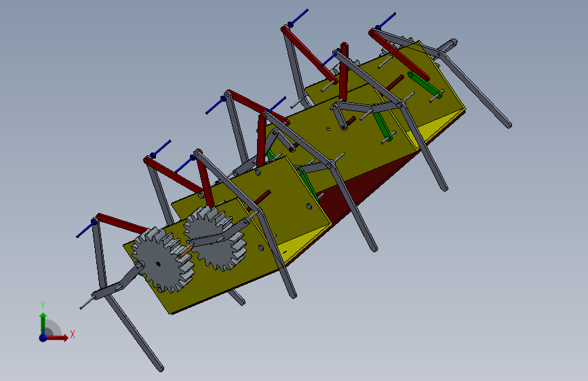Viewport: 588px width, 381px height.
Task: Click the red "X" axis label
Action: click(x=73, y=334)
